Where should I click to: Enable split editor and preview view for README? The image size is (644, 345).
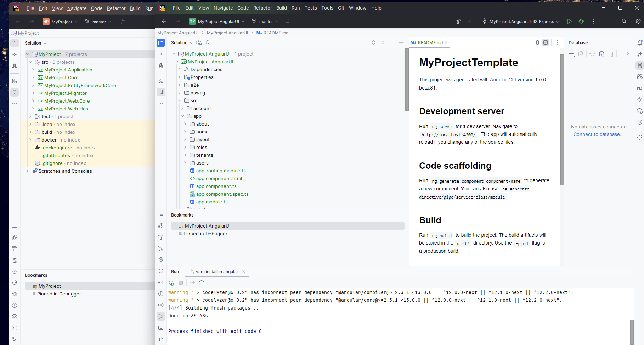pos(536,42)
